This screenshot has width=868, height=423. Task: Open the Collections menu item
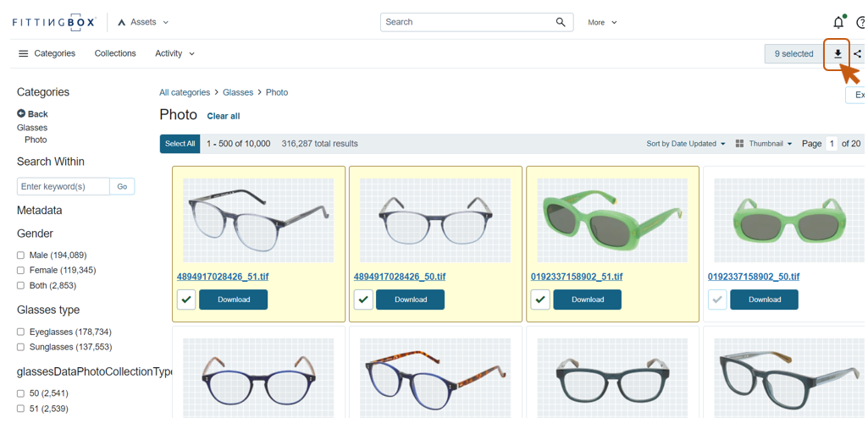pyautogui.click(x=115, y=53)
